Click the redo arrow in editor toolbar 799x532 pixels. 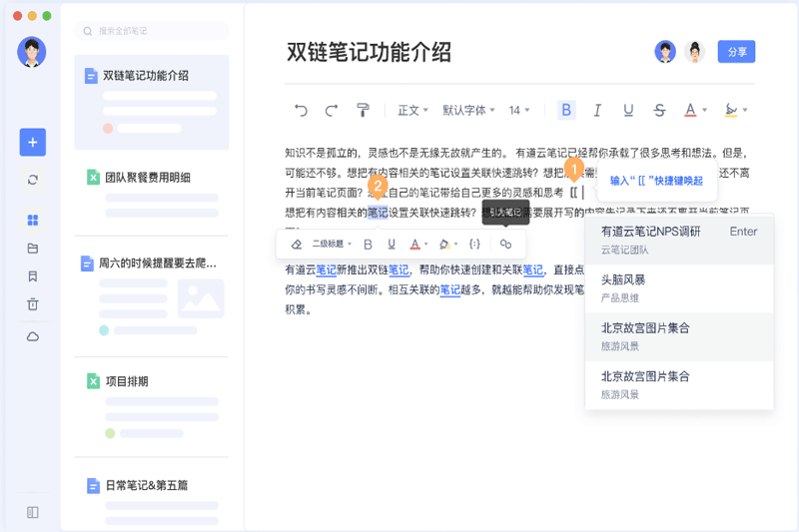coord(332,110)
